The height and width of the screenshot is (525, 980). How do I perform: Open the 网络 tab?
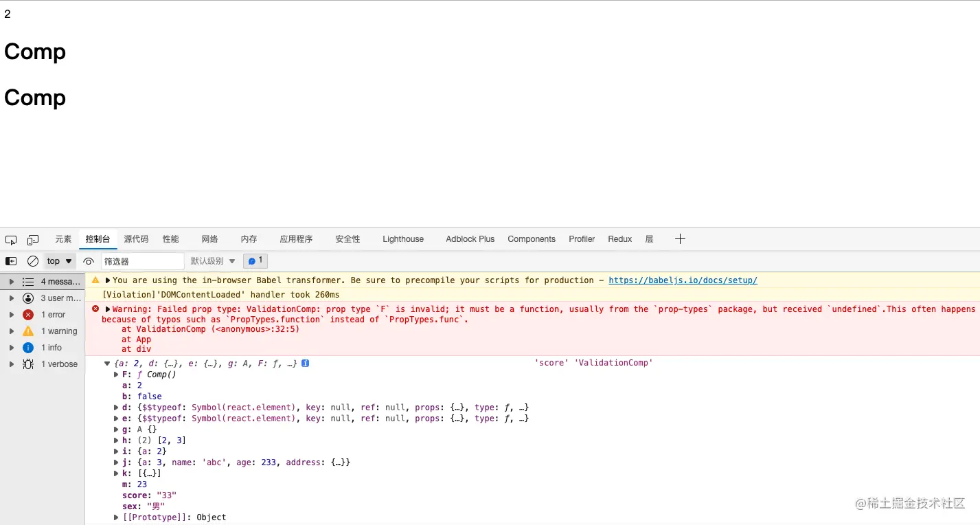coord(210,239)
